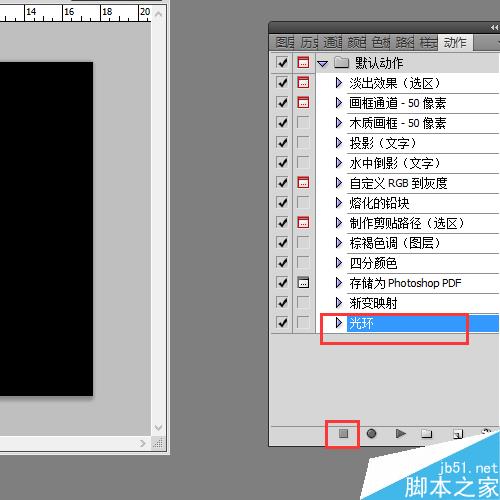Expand the 渐变映射 action
Screen dimensions: 500x500
point(339,303)
